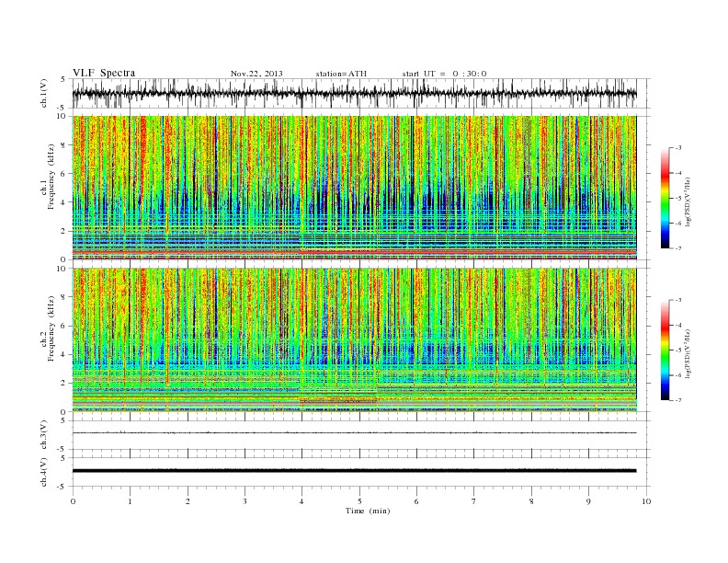Click the "ch.3(V)" axis label
728x563 pixels.
[44, 435]
